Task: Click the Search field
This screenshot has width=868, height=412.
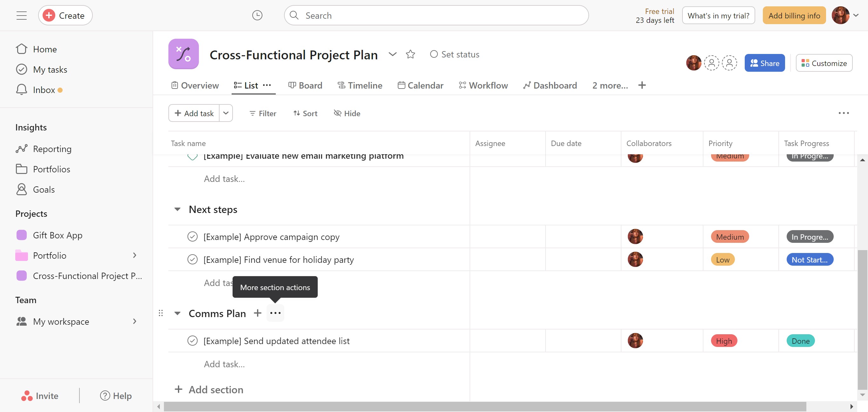Action: click(x=436, y=16)
